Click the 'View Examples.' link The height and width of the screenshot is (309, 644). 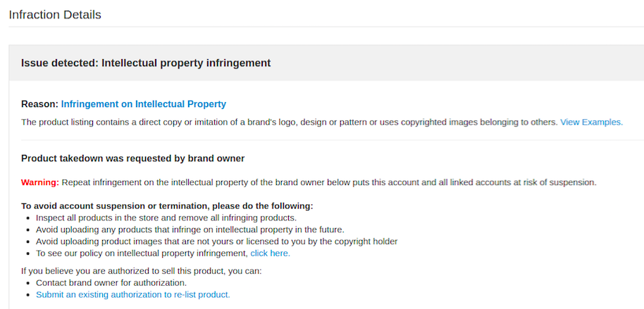tap(591, 122)
